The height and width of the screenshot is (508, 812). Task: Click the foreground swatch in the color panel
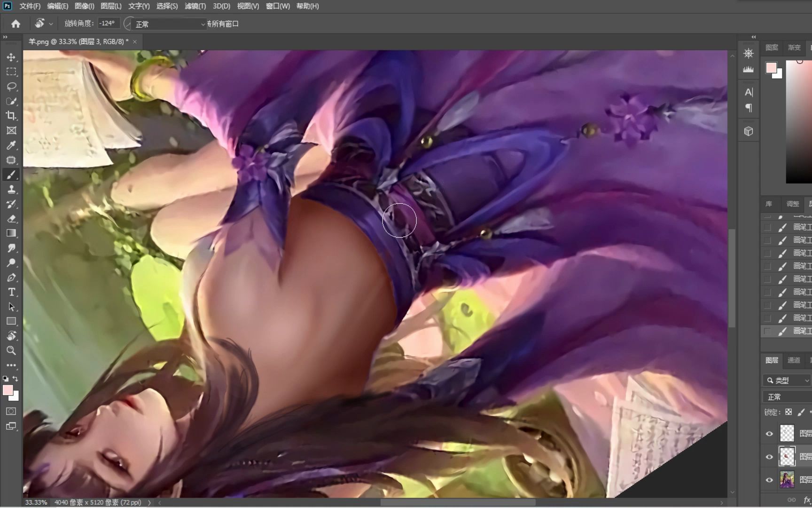point(771,68)
